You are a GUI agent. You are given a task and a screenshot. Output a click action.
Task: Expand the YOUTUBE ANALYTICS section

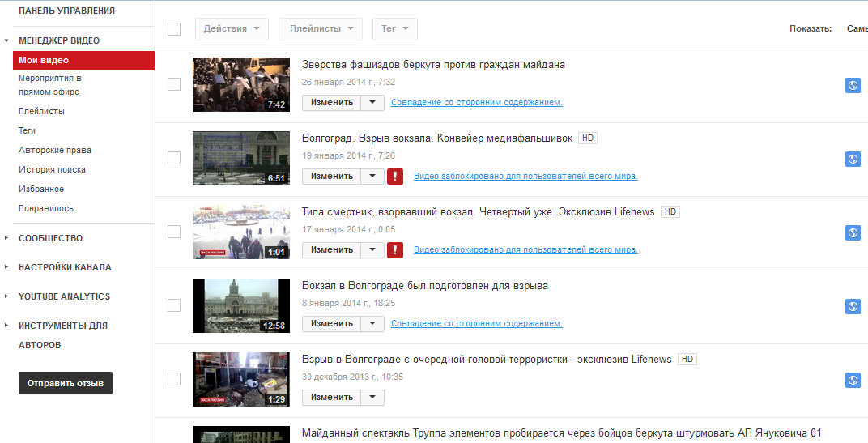[6, 296]
